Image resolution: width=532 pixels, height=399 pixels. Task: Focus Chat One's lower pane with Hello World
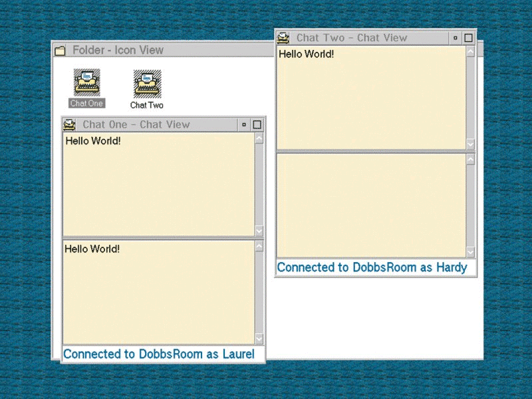[x=158, y=293]
